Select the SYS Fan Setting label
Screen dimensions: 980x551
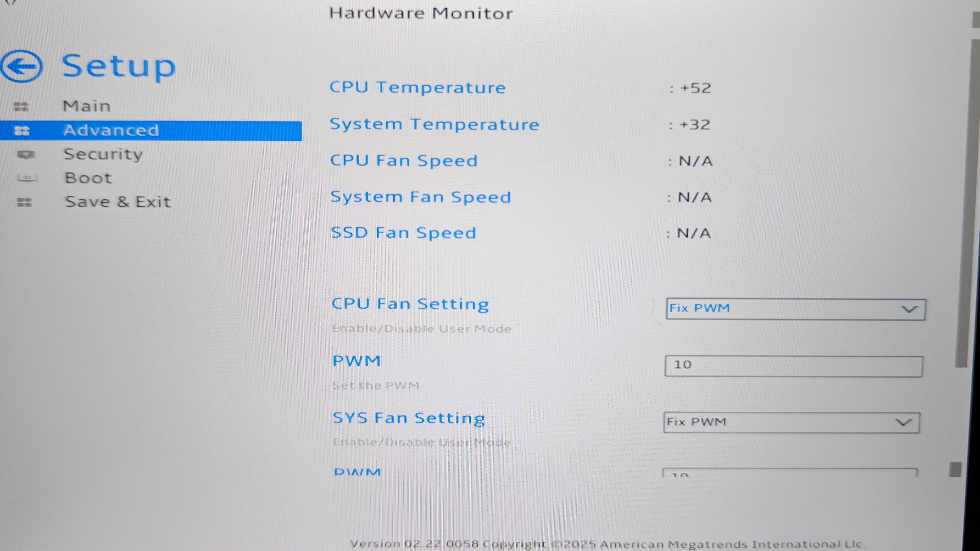409,418
